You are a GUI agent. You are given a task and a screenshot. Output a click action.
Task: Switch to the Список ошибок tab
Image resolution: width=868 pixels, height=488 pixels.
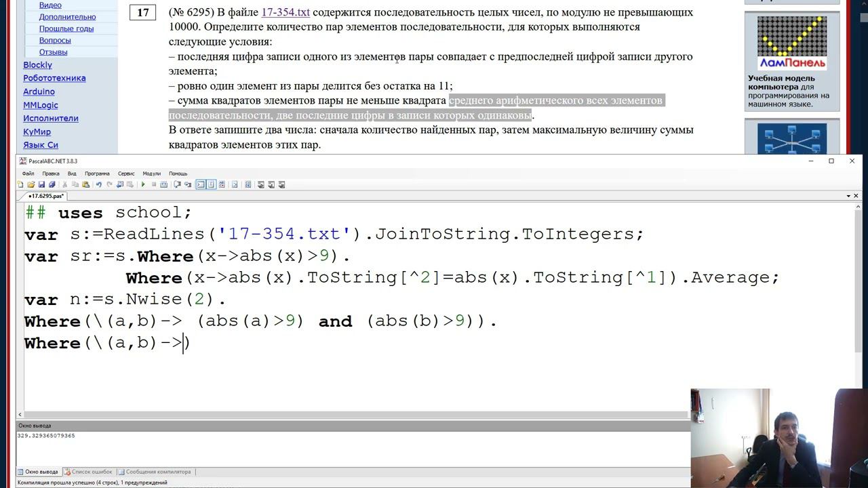(88, 472)
